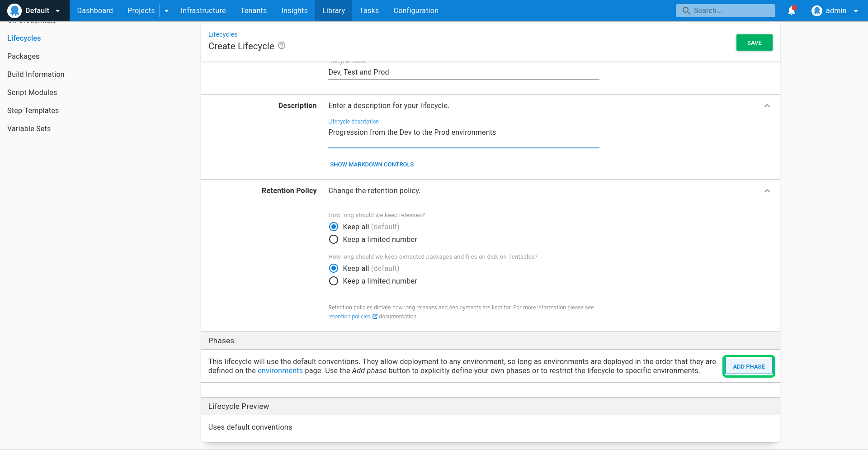Click the external link icon beside retention policies
The height and width of the screenshot is (450, 868).
[x=375, y=317]
